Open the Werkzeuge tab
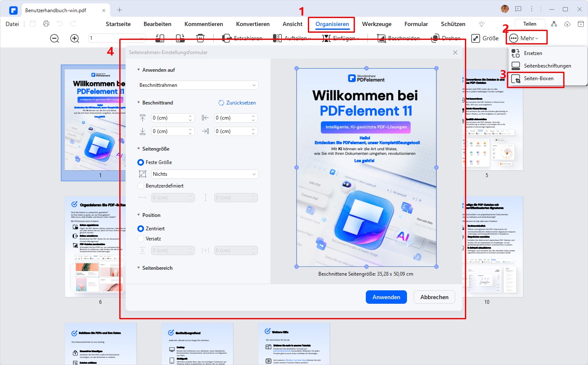Image resolution: width=588 pixels, height=365 pixels. tap(377, 24)
